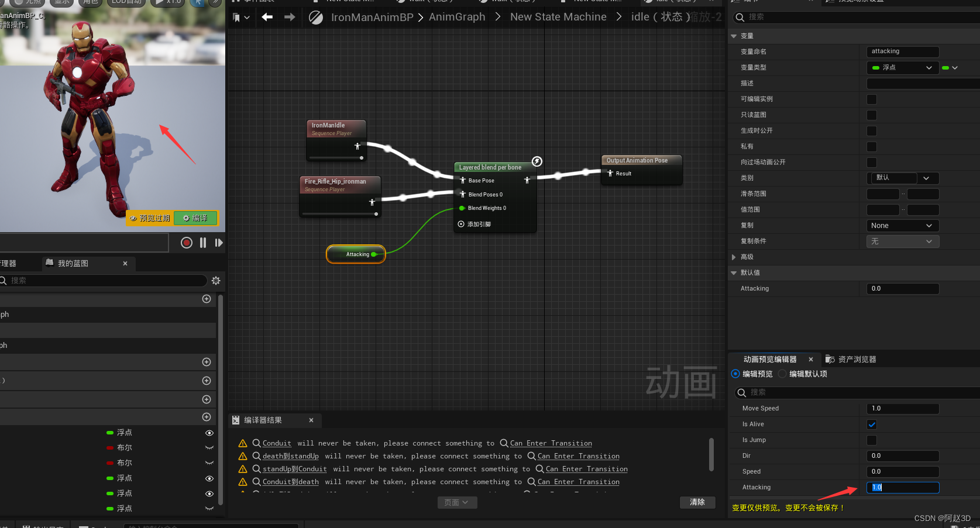Open chevron after AnimGraph breadcrumb
The width and height of the screenshot is (980, 528).
[497, 18]
